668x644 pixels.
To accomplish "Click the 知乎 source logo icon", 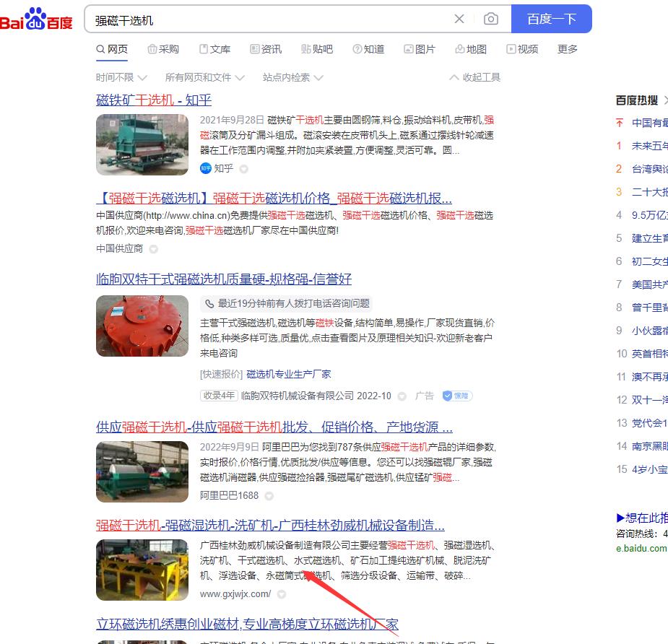I will click(x=205, y=169).
